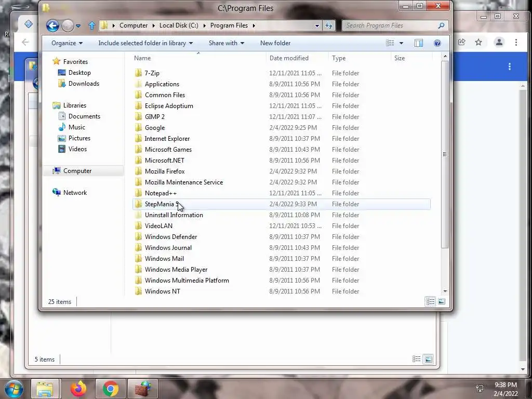Viewport: 532px width, 399px height.
Task: Select the GIMP 2 folder icon
Action: pyautogui.click(x=138, y=117)
